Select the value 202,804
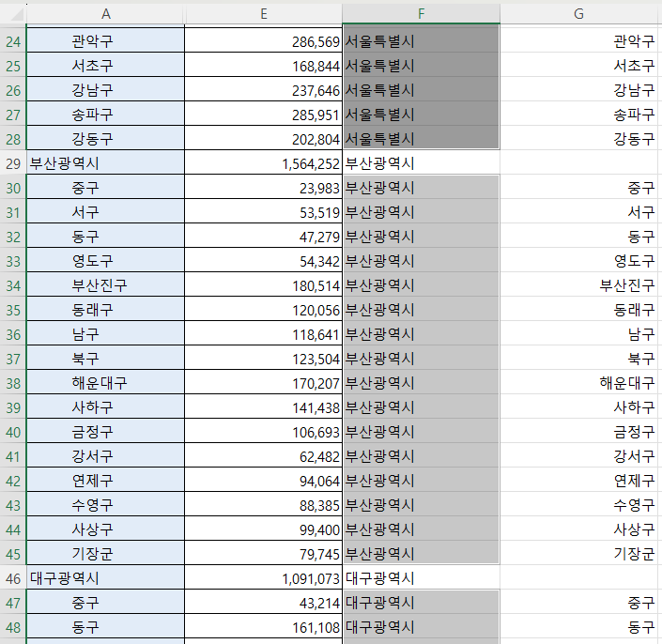 coord(316,139)
